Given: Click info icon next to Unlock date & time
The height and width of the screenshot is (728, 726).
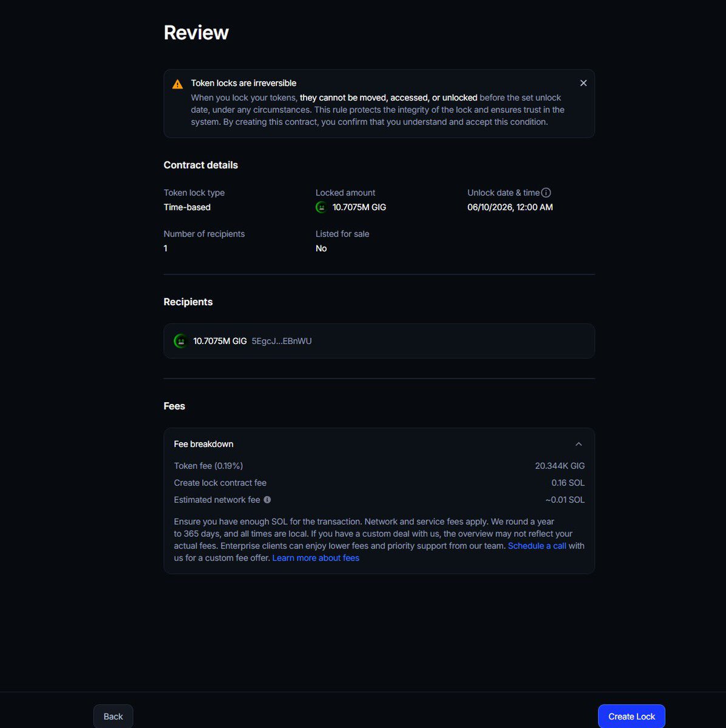Looking at the screenshot, I should 546,193.
